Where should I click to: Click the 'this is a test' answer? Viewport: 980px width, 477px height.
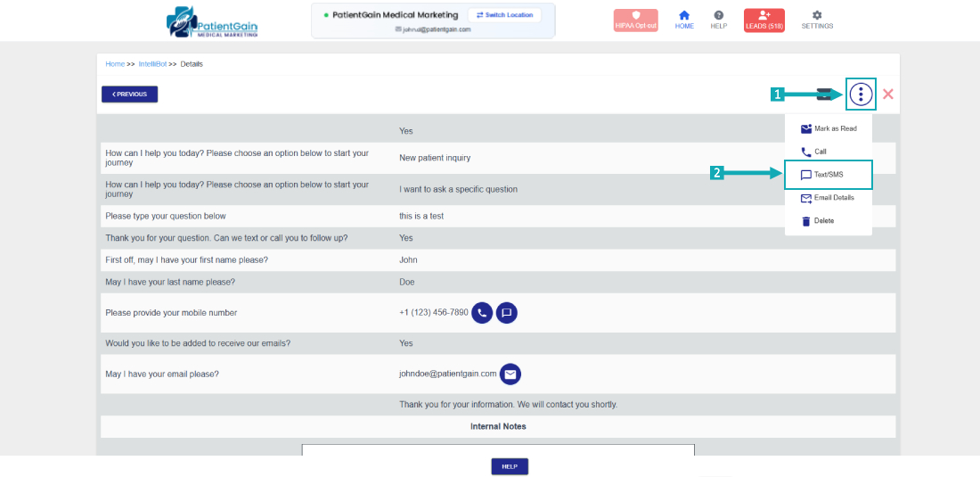[422, 217]
